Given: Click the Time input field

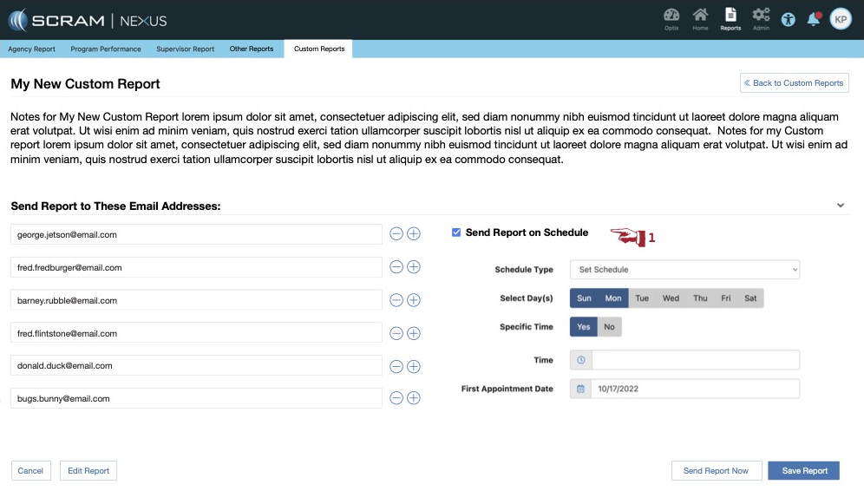Looking at the screenshot, I should [x=695, y=360].
